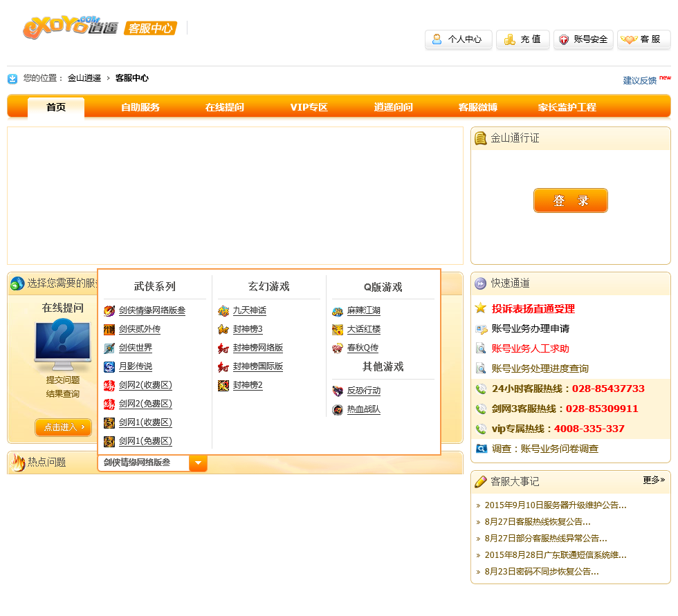Go to the VIP专区 tab
678x616 pixels.
[x=309, y=107]
